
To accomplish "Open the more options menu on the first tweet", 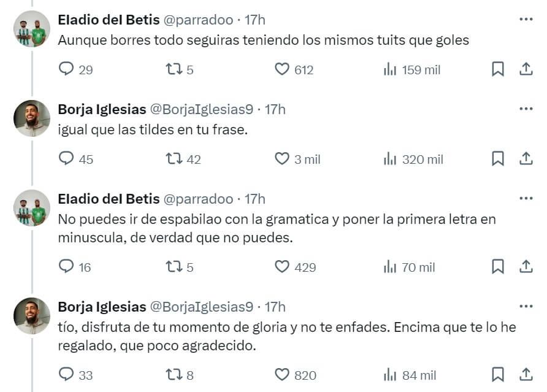I will click(526, 18).
